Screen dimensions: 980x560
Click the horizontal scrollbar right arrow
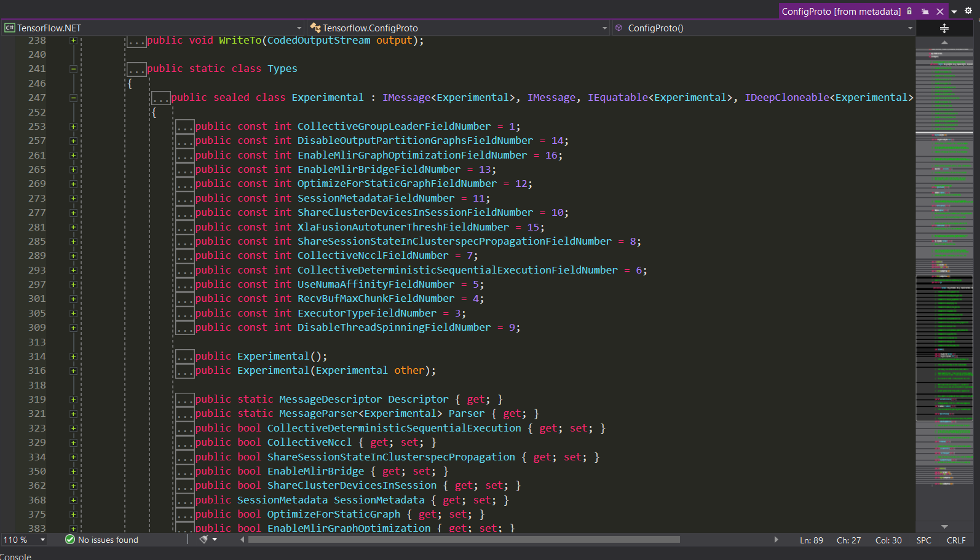click(x=776, y=540)
